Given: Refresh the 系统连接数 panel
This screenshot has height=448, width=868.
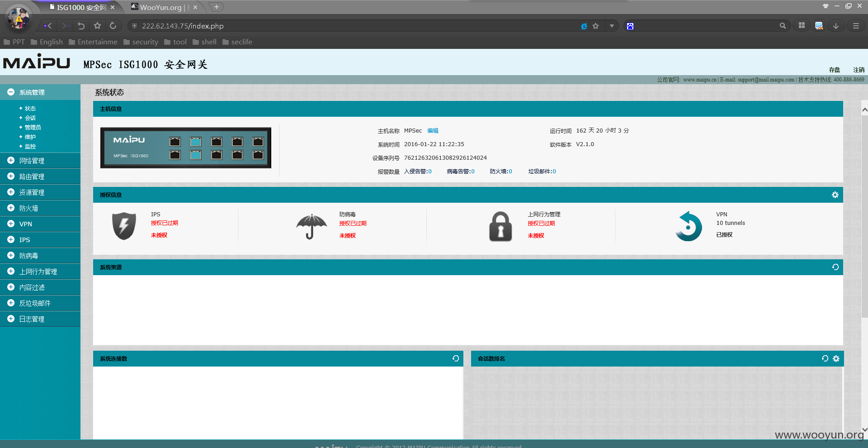Looking at the screenshot, I should click(456, 358).
